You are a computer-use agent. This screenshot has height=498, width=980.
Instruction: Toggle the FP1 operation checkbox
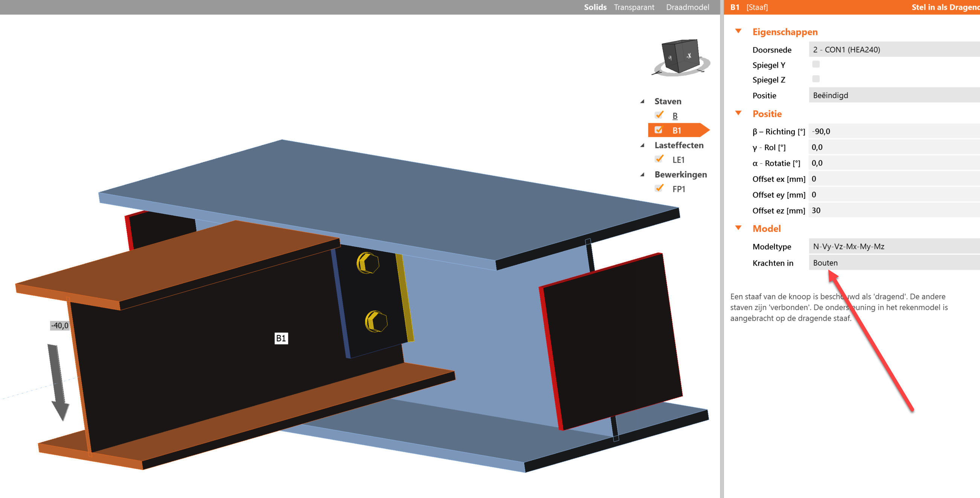pos(659,188)
